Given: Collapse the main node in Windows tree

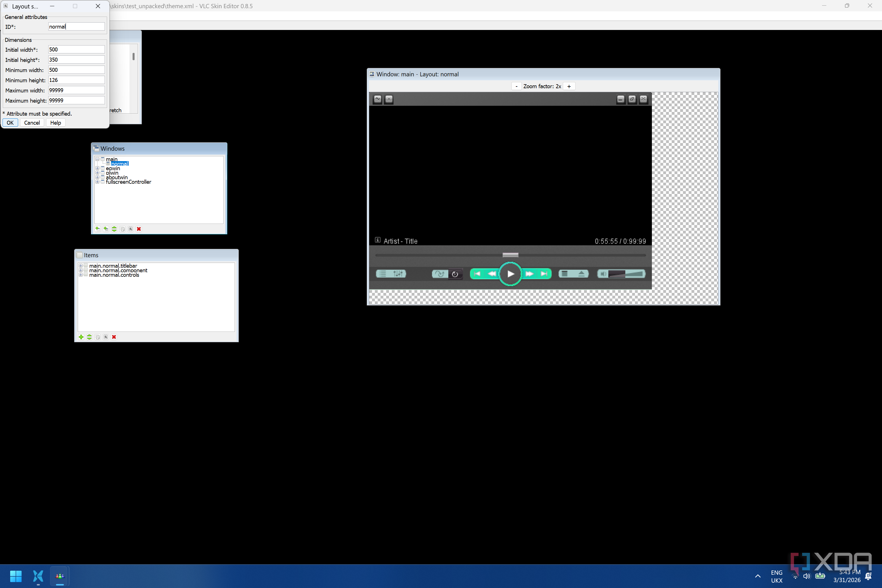Looking at the screenshot, I should coord(98,159).
